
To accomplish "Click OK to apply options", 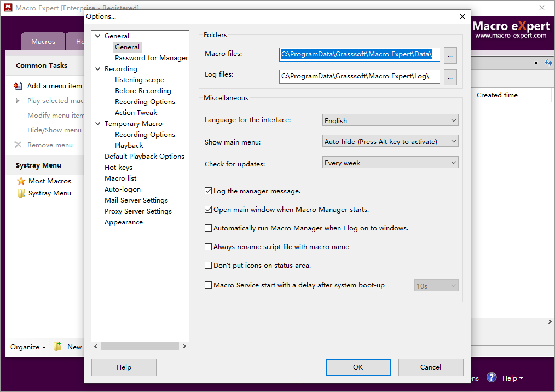I will pos(358,367).
